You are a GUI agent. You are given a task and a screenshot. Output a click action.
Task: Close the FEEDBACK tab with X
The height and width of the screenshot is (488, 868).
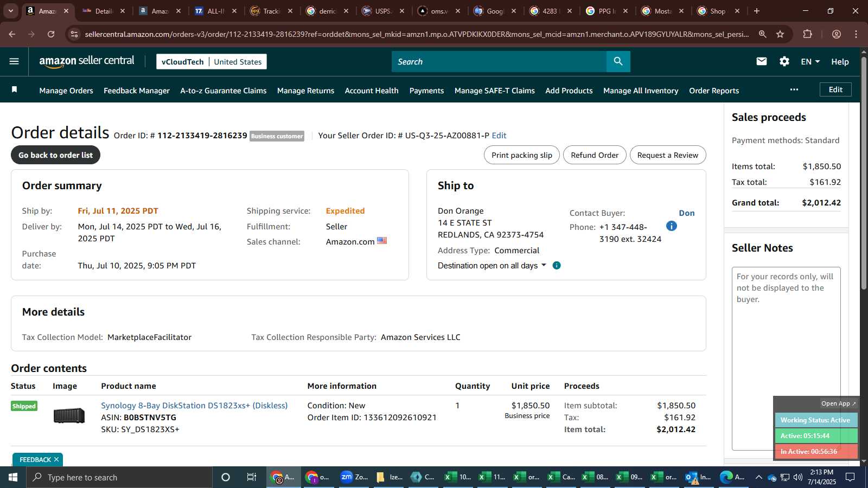pos(56,459)
